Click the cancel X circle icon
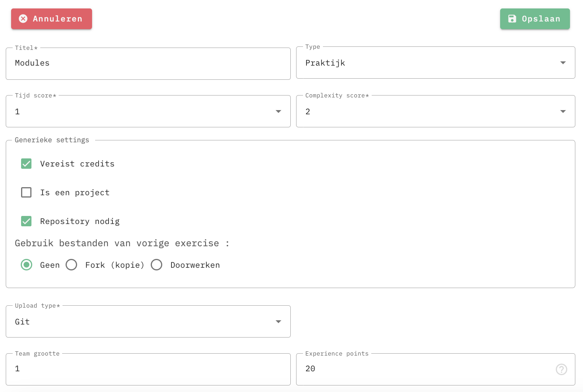This screenshot has height=392, width=583. click(x=23, y=18)
